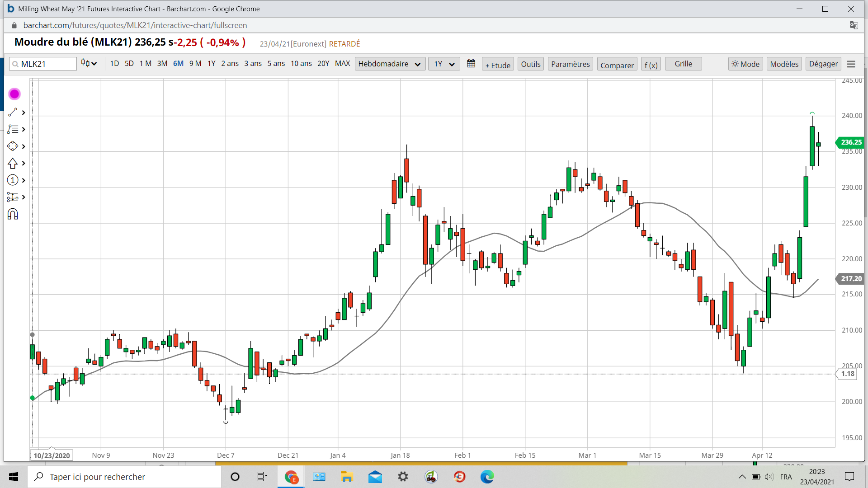Open the hamburger menu icon

click(x=851, y=64)
